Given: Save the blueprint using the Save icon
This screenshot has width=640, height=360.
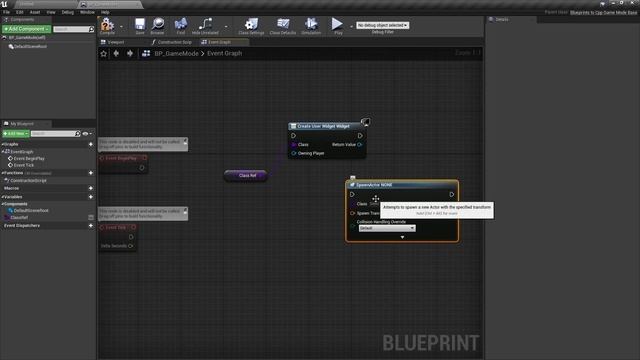Looking at the screenshot, I should tap(140, 26).
